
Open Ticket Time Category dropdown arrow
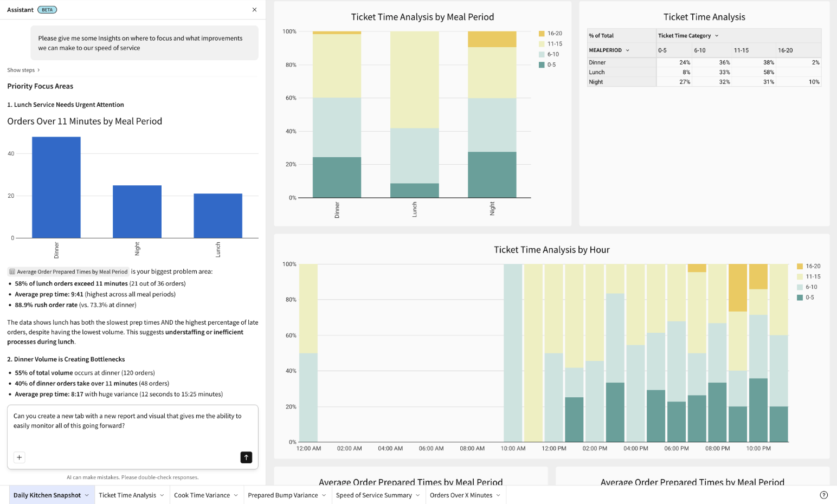pos(717,36)
